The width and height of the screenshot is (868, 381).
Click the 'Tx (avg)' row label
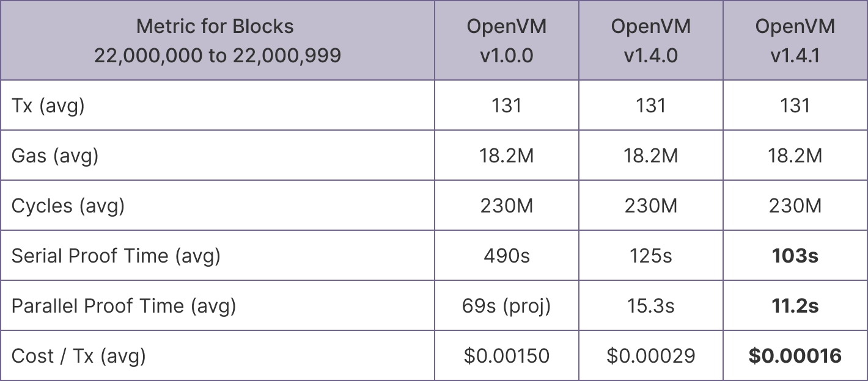click(x=48, y=106)
